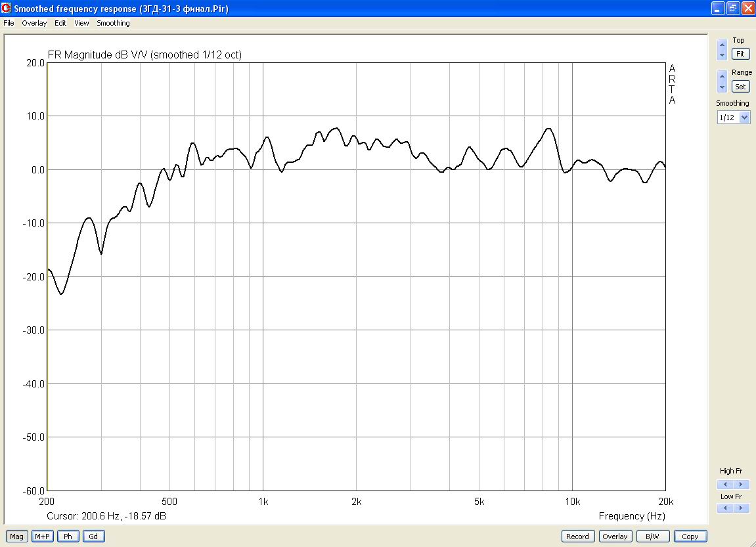Increase range with Range up arrow

[x=722, y=76]
